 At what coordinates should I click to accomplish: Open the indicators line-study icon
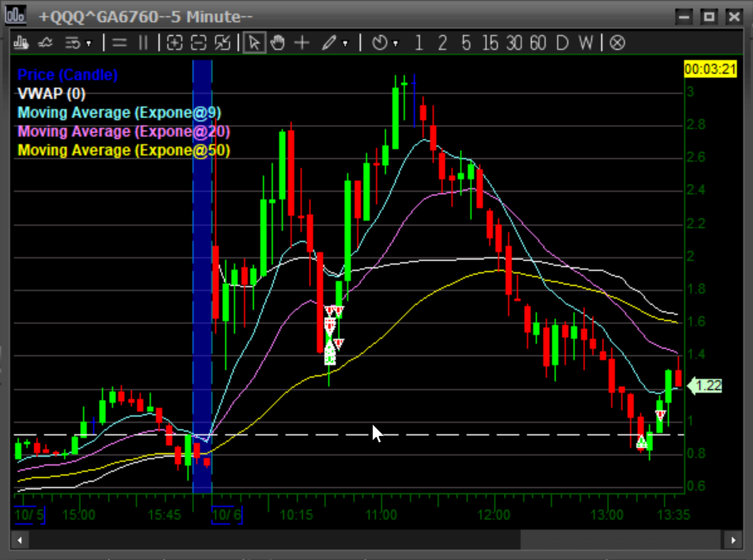click(46, 42)
